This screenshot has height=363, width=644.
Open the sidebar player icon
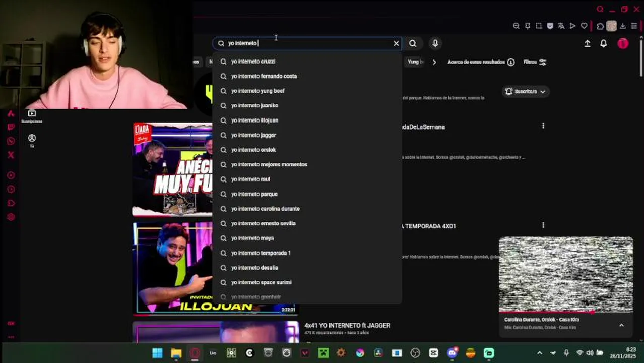(x=11, y=175)
